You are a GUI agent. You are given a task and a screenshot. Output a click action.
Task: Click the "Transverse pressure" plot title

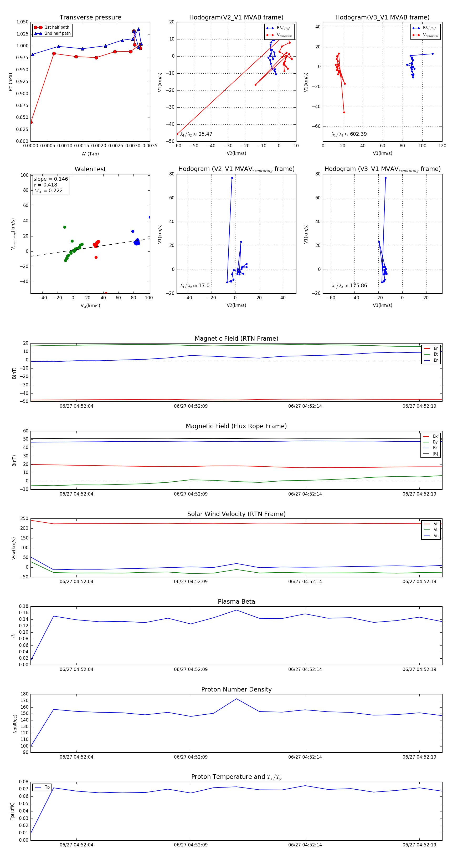click(x=90, y=17)
